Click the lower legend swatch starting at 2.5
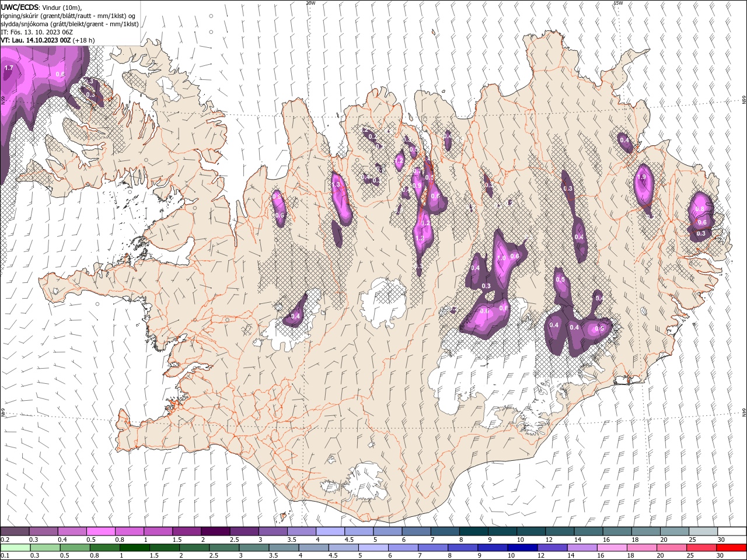 tap(224, 548)
